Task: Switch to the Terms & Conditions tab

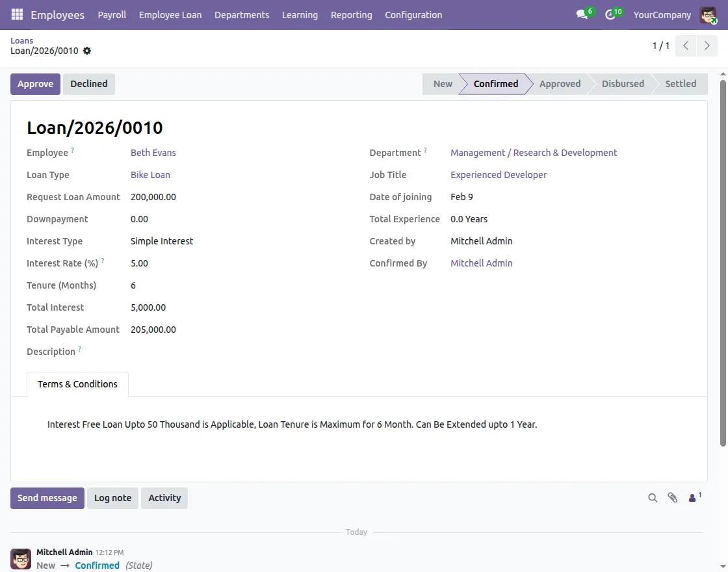Action: point(77,384)
